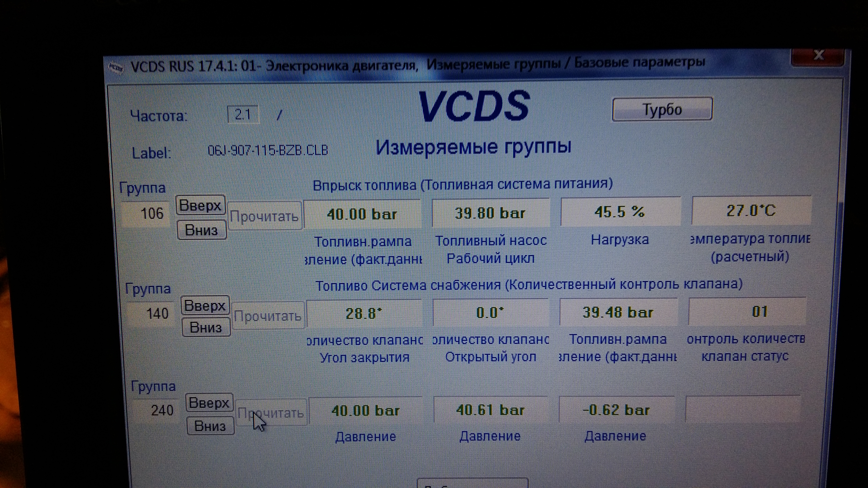Click the -0.62 bar pressure value
Screen dimensions: 868x488
click(617, 410)
